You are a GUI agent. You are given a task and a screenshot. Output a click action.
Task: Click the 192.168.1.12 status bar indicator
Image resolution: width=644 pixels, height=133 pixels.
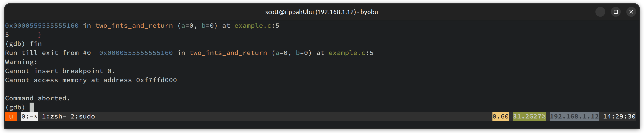click(x=574, y=116)
